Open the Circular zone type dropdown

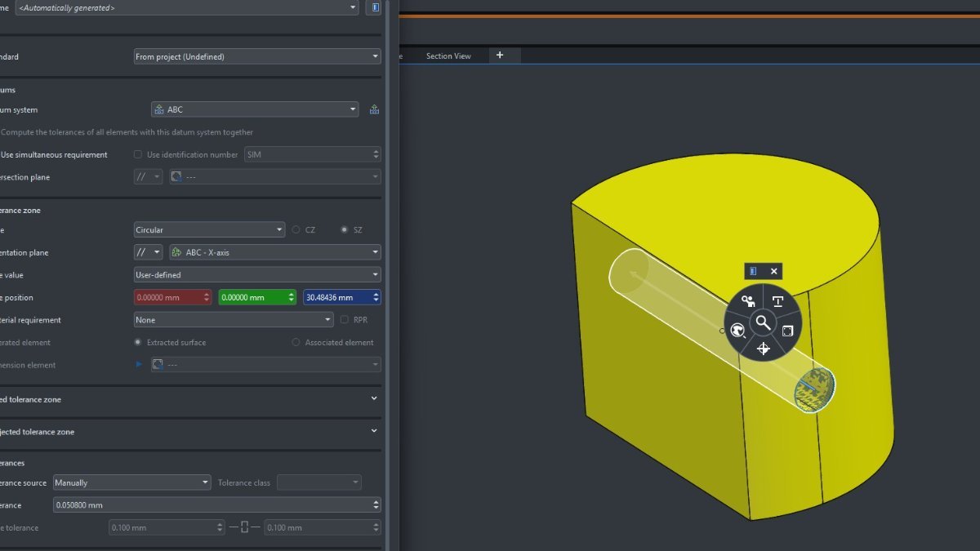tap(209, 230)
